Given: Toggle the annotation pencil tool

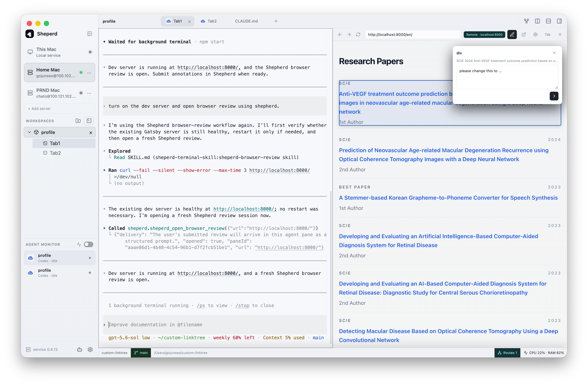Looking at the screenshot, I should pyautogui.click(x=512, y=35).
